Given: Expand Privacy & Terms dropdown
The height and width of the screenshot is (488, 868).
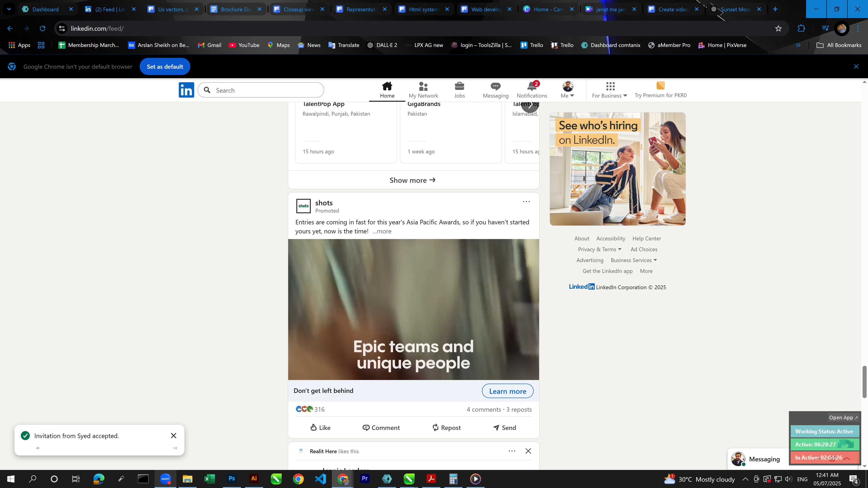Looking at the screenshot, I should [599, 250].
